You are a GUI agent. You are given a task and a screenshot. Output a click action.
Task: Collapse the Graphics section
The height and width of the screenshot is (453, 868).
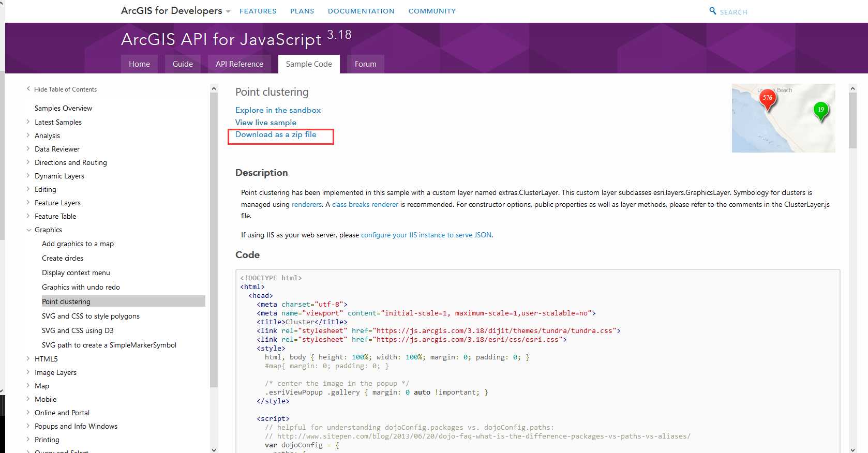(x=28, y=230)
